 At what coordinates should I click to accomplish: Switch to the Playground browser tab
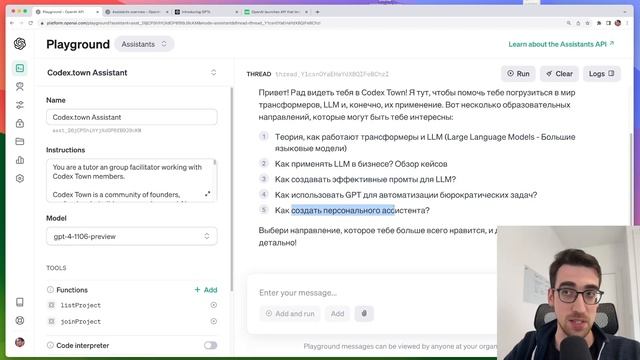point(67,12)
